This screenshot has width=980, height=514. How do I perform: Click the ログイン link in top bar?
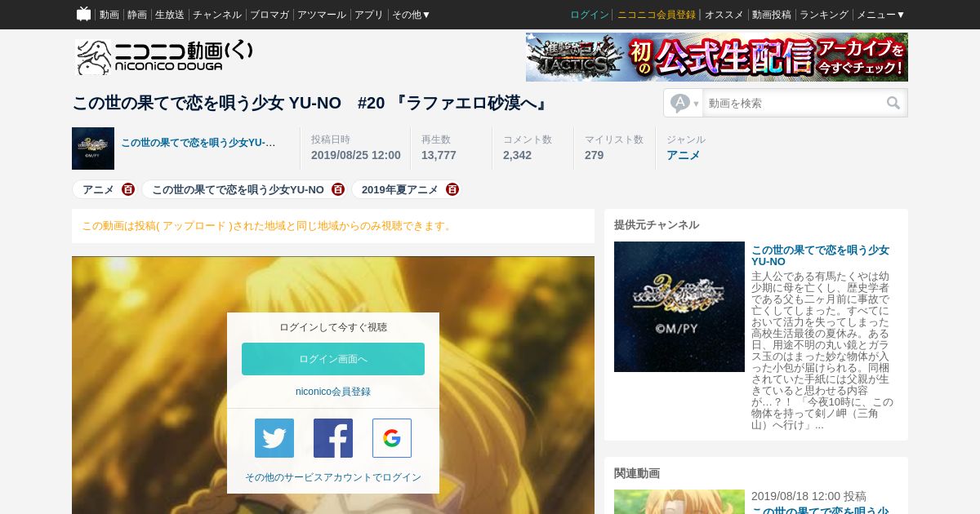pos(590,15)
